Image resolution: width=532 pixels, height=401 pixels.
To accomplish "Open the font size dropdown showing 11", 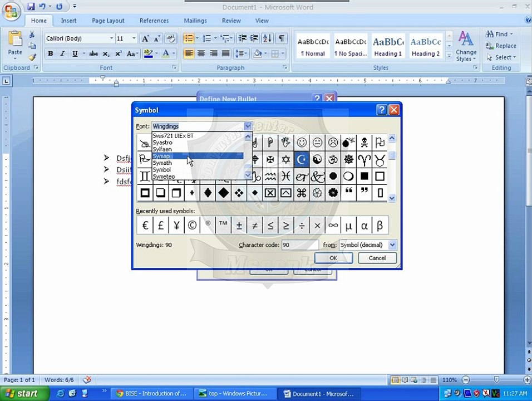I will point(134,38).
